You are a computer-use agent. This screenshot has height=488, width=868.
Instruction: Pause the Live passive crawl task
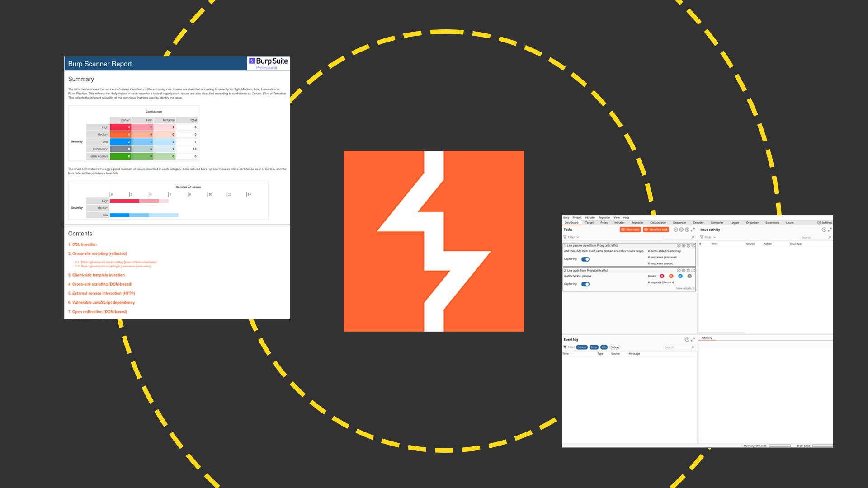click(679, 246)
